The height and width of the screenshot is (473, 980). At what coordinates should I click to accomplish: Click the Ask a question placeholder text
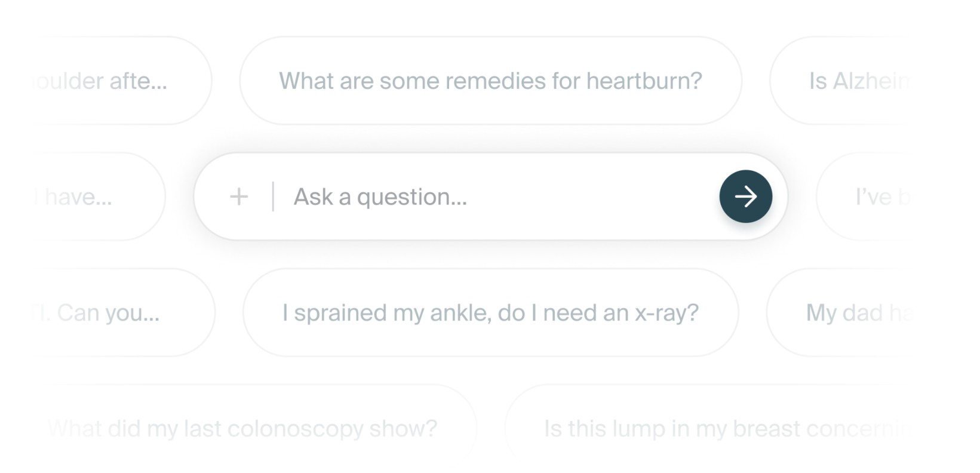pos(380,196)
